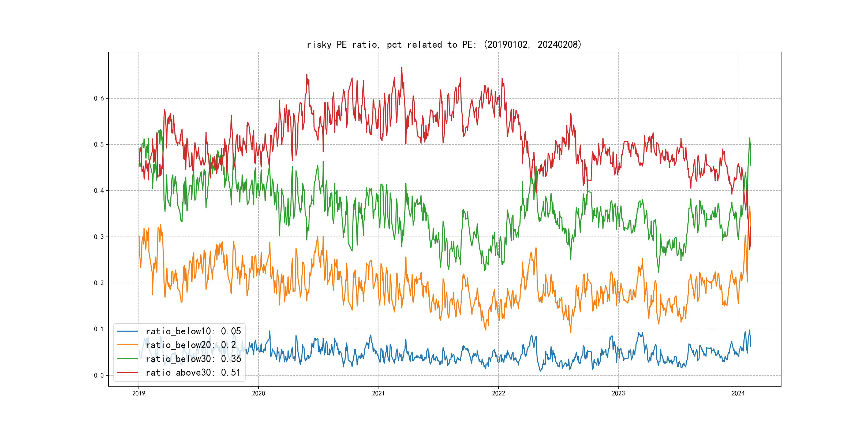The width and height of the screenshot is (868, 434).
Task: Click the 0.5 y-axis tick label
Action: coord(99,145)
